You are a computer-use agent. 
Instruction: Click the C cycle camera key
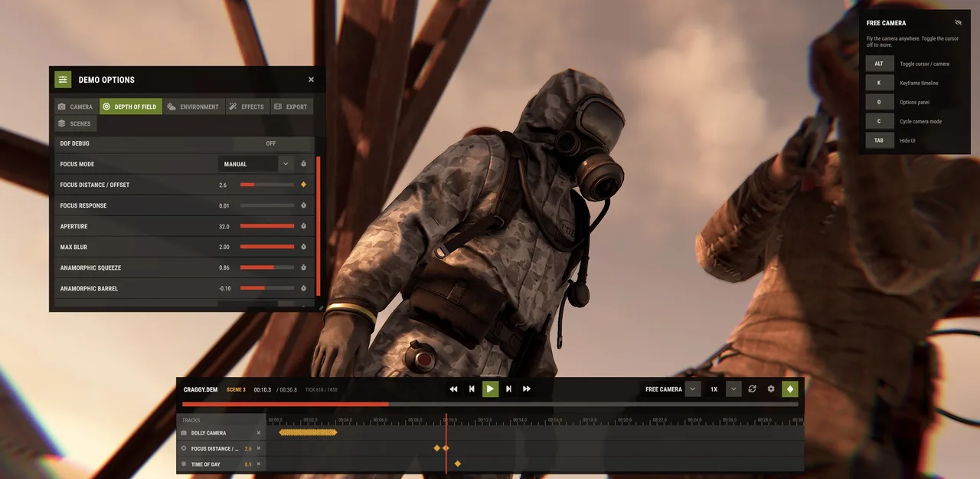click(x=880, y=121)
